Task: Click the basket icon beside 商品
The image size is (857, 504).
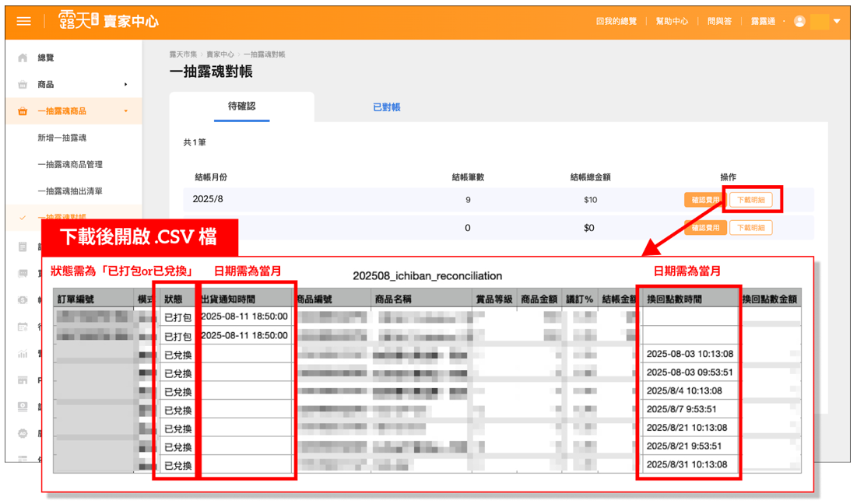Action: click(23, 85)
